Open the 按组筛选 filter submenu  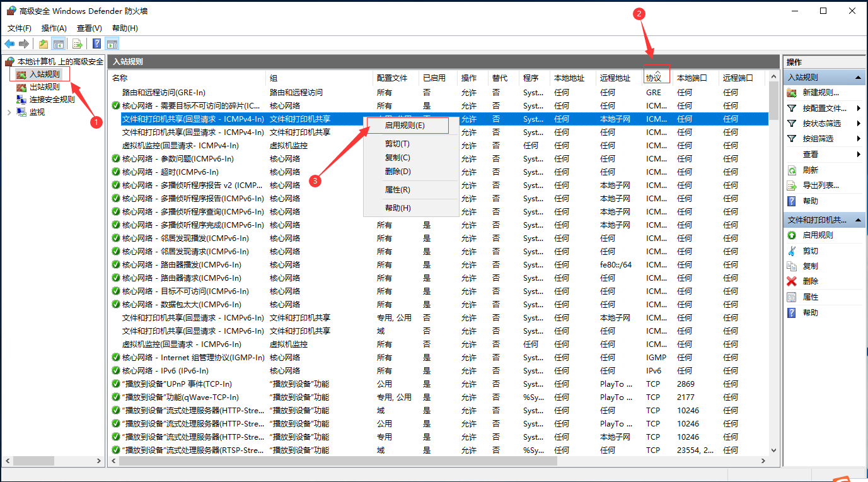[x=825, y=139]
